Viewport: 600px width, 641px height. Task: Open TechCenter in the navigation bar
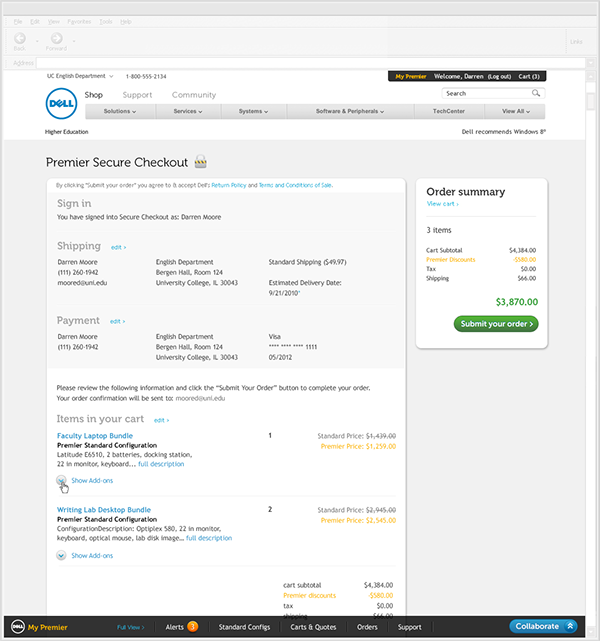tap(449, 111)
